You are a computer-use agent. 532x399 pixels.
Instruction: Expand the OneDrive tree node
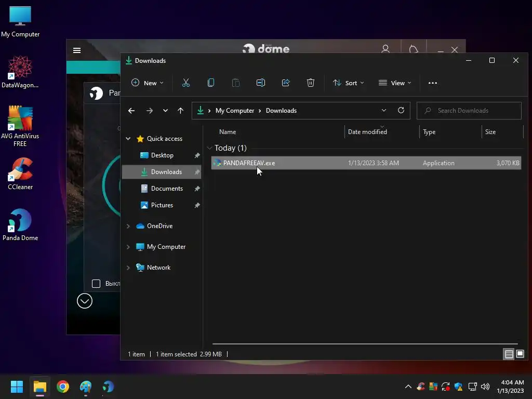coord(128,226)
